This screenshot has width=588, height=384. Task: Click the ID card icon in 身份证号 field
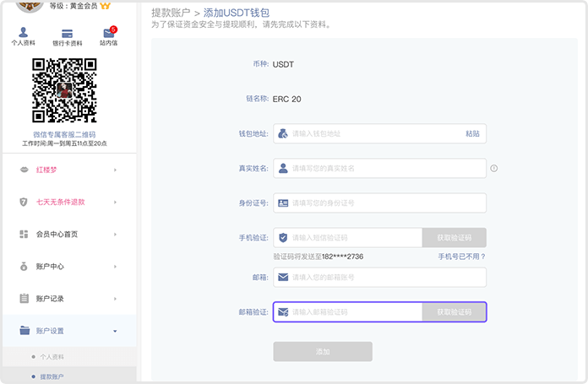pyautogui.click(x=283, y=203)
